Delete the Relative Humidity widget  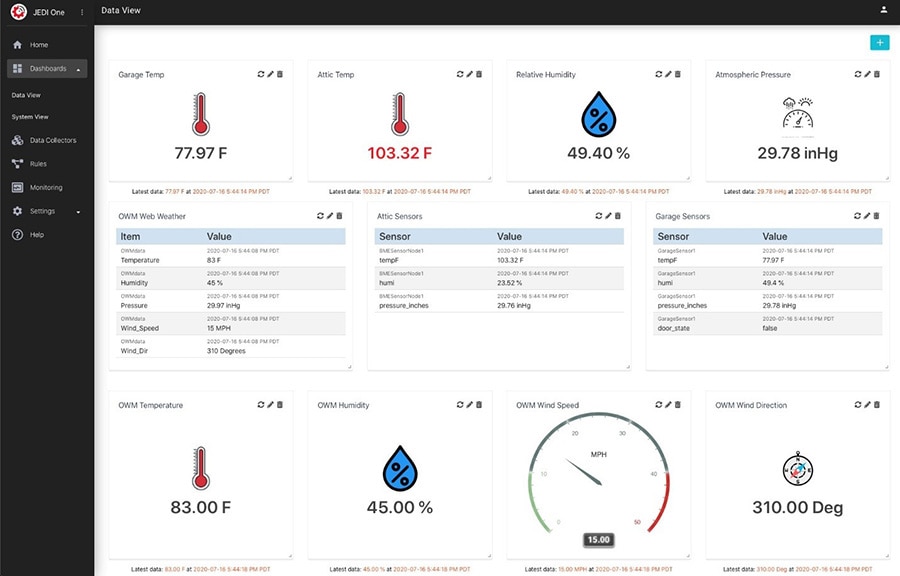679,74
